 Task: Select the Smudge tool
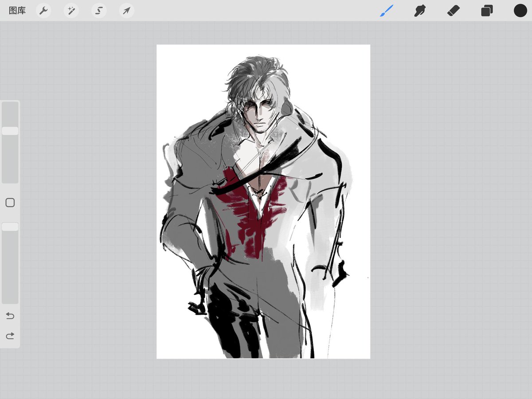coord(420,11)
